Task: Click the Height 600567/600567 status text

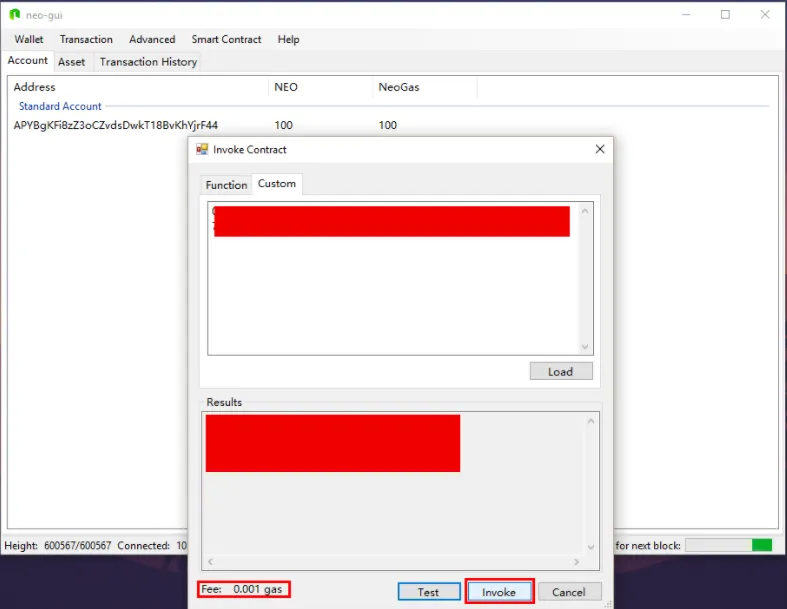Action: (57, 545)
